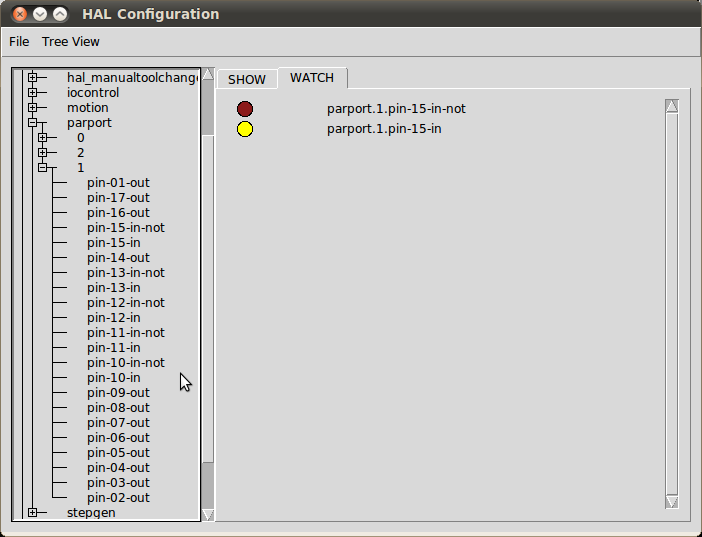Expand the iocontrol tree node
Image resolution: width=702 pixels, height=537 pixels.
[32, 93]
